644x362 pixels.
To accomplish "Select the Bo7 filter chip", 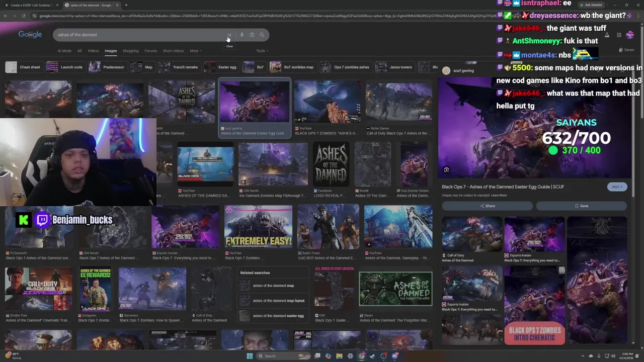I will click(x=254, y=67).
